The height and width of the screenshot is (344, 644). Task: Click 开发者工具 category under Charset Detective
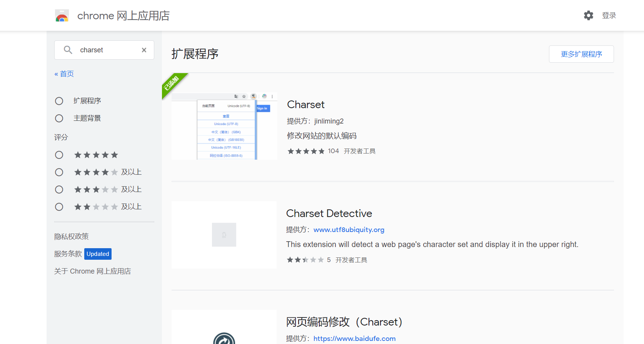click(x=351, y=260)
